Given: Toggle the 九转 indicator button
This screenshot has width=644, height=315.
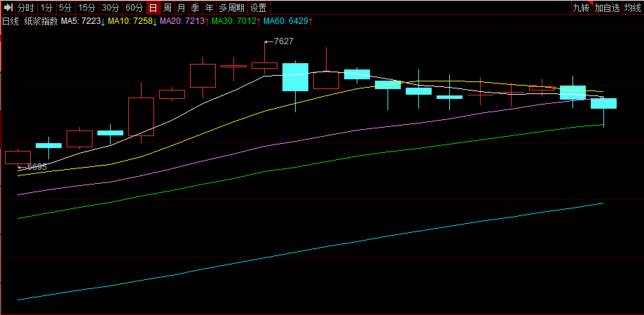Looking at the screenshot, I should [x=582, y=8].
